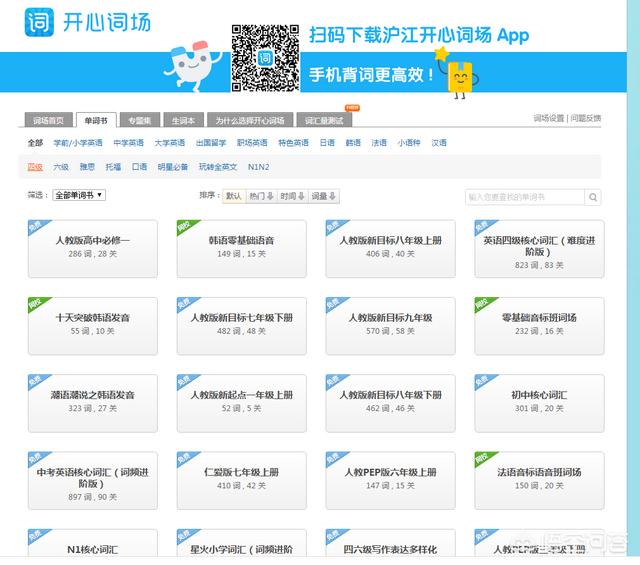The height and width of the screenshot is (565, 640).
Task: Open 人教版新目标八年级上册 card
Action: coord(391,249)
